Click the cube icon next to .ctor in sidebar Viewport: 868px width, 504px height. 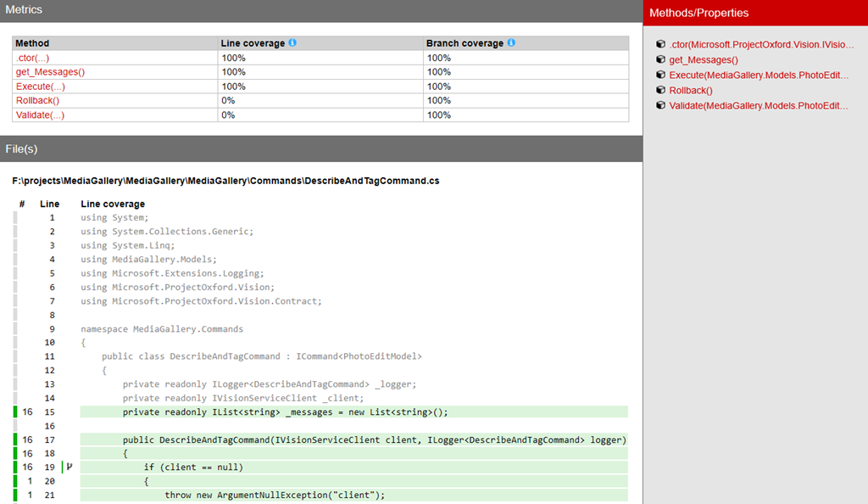click(661, 45)
